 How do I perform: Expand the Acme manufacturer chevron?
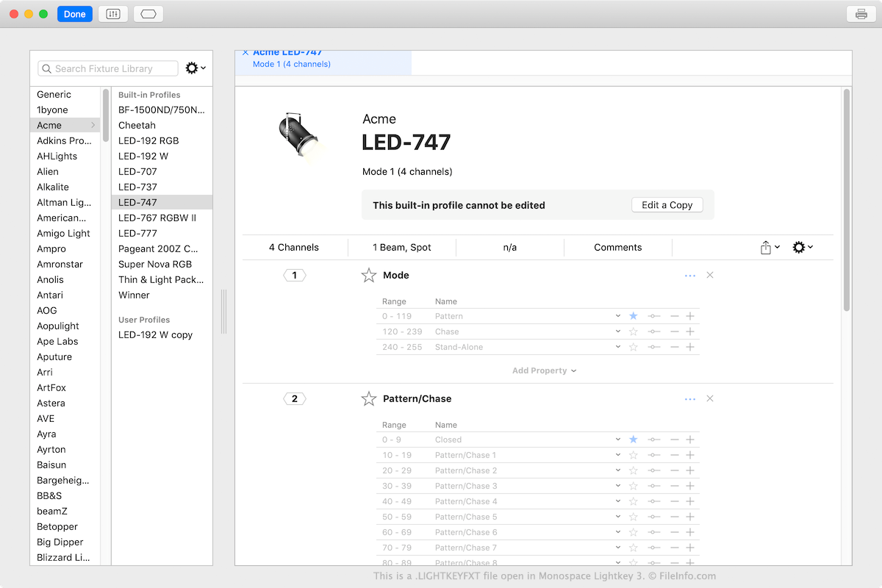point(93,126)
